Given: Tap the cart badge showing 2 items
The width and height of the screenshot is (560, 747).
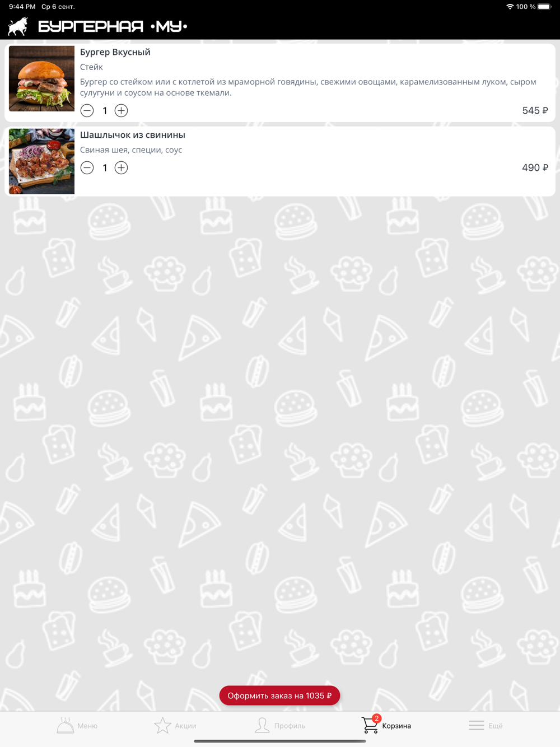Looking at the screenshot, I should click(376, 718).
